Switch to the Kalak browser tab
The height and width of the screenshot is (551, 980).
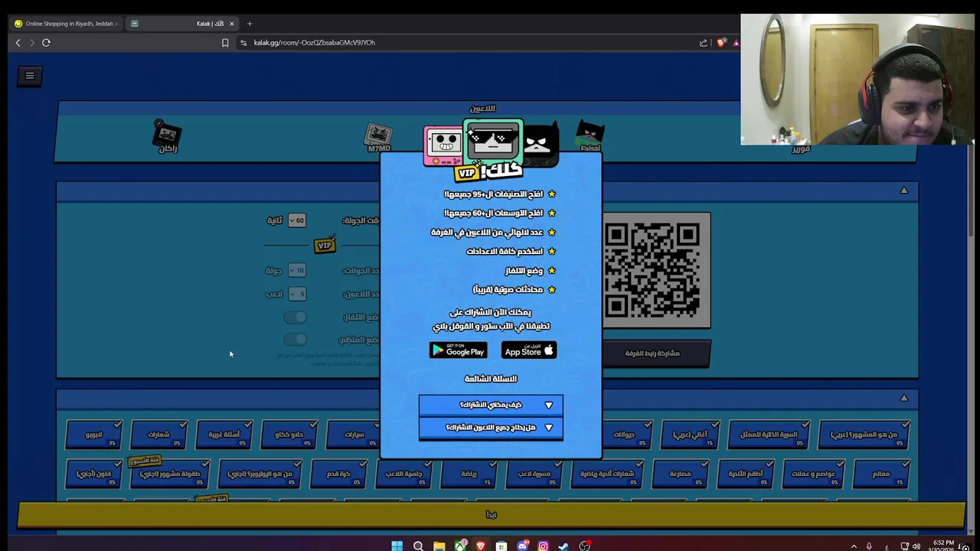click(x=182, y=24)
